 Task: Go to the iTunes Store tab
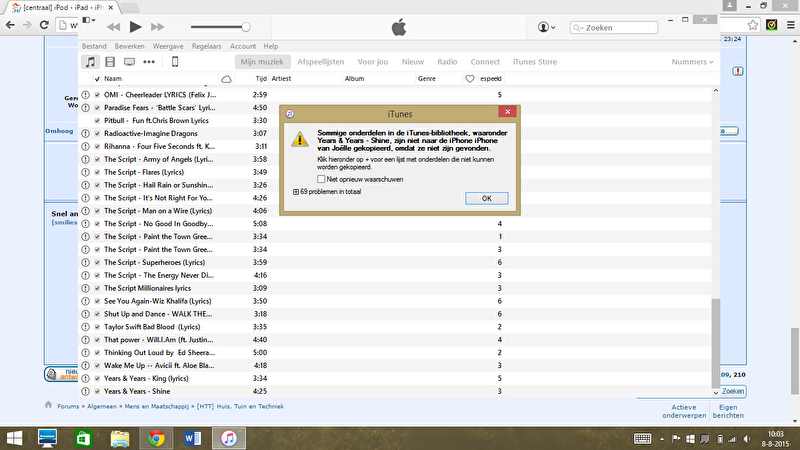point(535,62)
